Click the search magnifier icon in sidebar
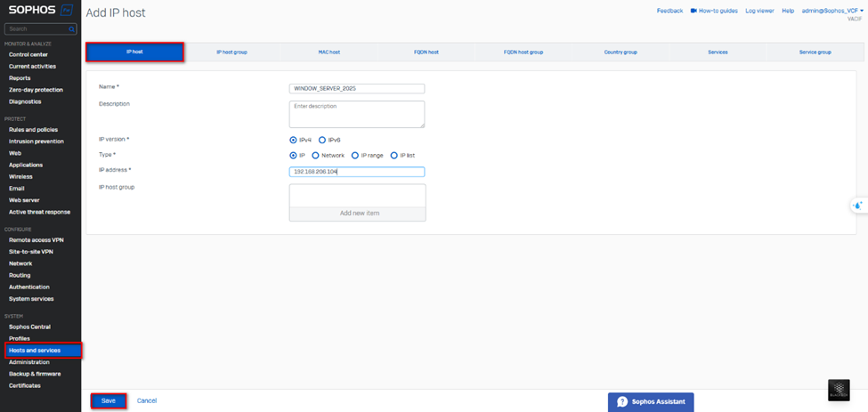 pos(72,29)
